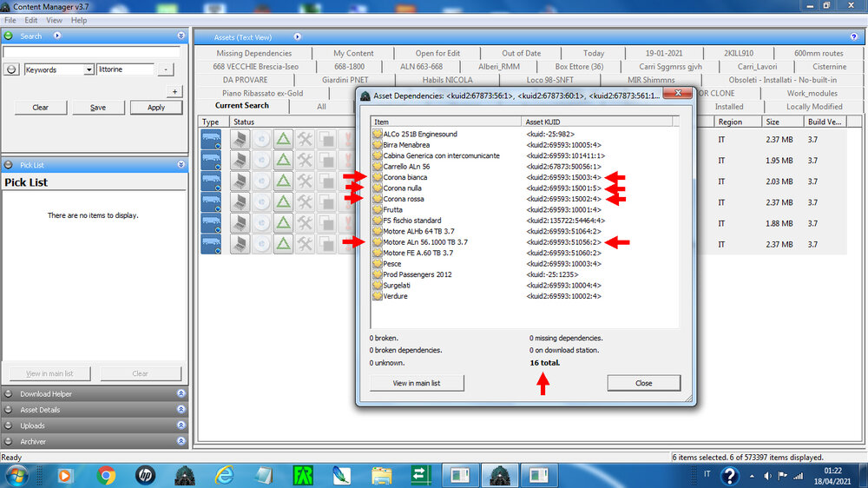The width and height of the screenshot is (868, 488).
Task: Toggle the round filter button beside Keywords
Action: (11, 69)
